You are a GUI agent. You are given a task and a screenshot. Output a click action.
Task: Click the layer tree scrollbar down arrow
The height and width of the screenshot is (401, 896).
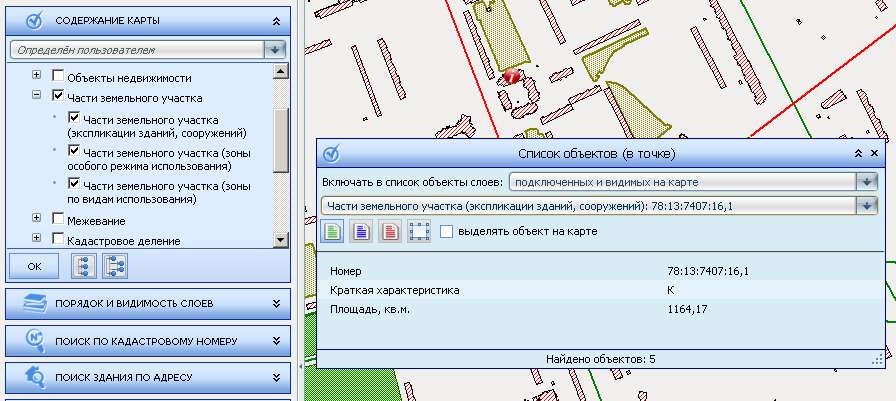tap(281, 239)
